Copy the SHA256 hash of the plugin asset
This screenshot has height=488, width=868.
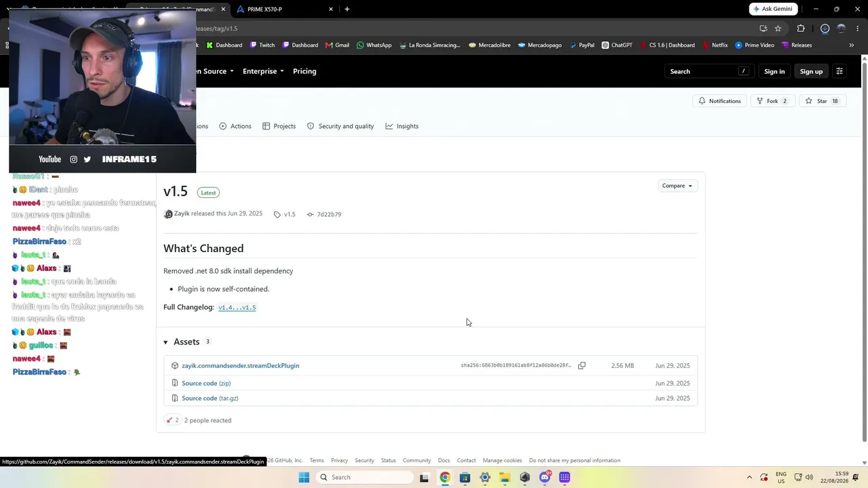tap(582, 365)
